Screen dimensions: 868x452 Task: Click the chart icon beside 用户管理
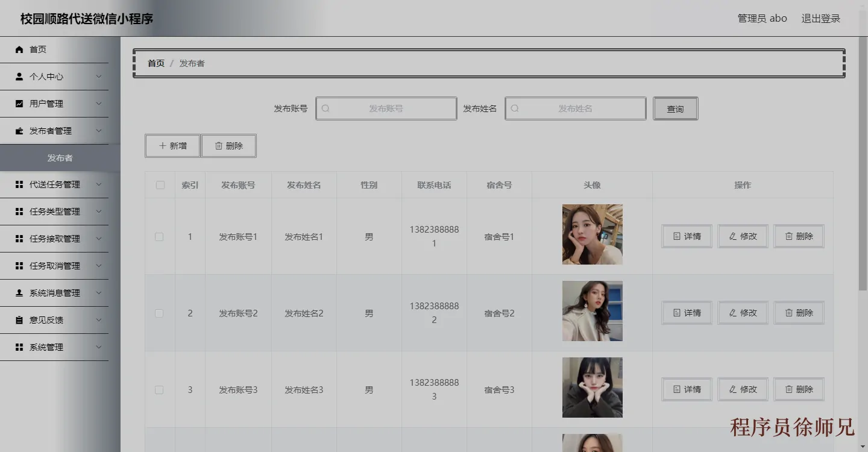tap(19, 104)
